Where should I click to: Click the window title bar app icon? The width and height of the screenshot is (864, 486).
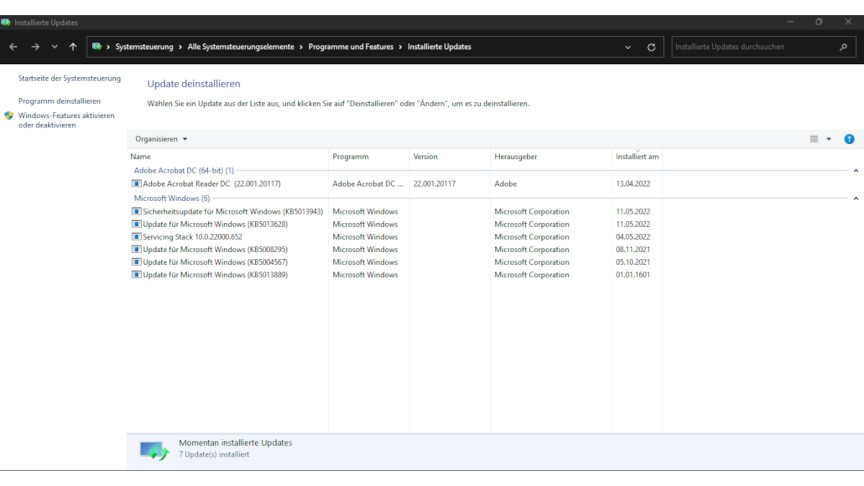coord(6,22)
